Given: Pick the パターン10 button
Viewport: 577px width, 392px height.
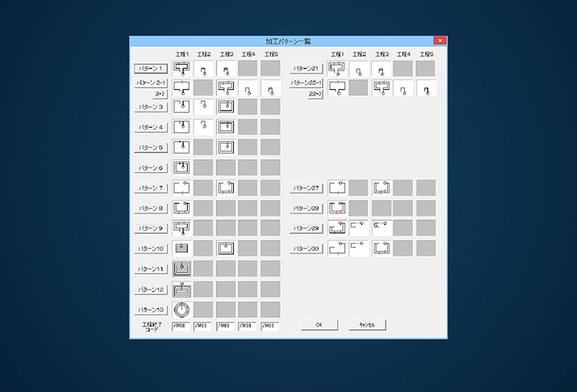Looking at the screenshot, I should [151, 248].
